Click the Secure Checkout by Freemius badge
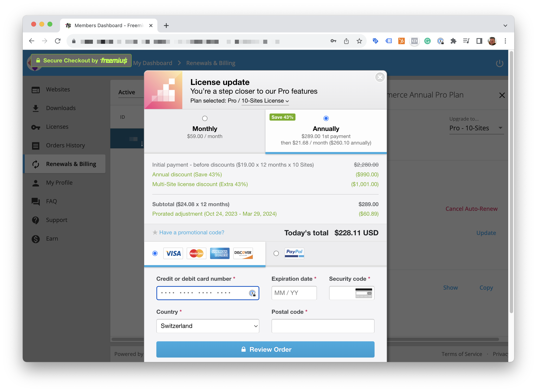 [x=81, y=61]
